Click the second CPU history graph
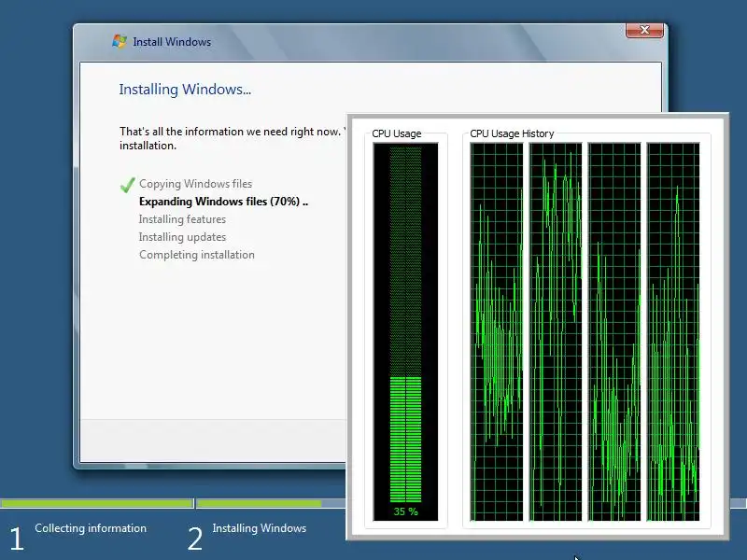This screenshot has width=747, height=560. (x=556, y=332)
